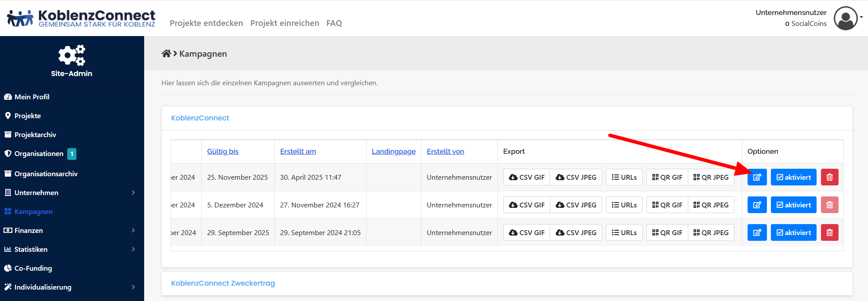Image resolution: width=868 pixels, height=301 pixels.
Task: Go to Co-Funding in the sidebar
Action: tap(33, 268)
